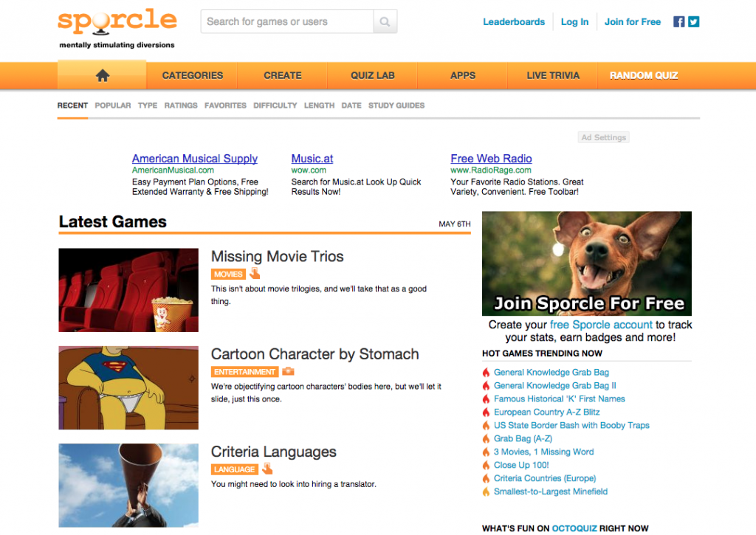Click the Join Sporcle For Free dog banner
Image resolution: width=756 pixels, height=535 pixels.
(x=587, y=263)
